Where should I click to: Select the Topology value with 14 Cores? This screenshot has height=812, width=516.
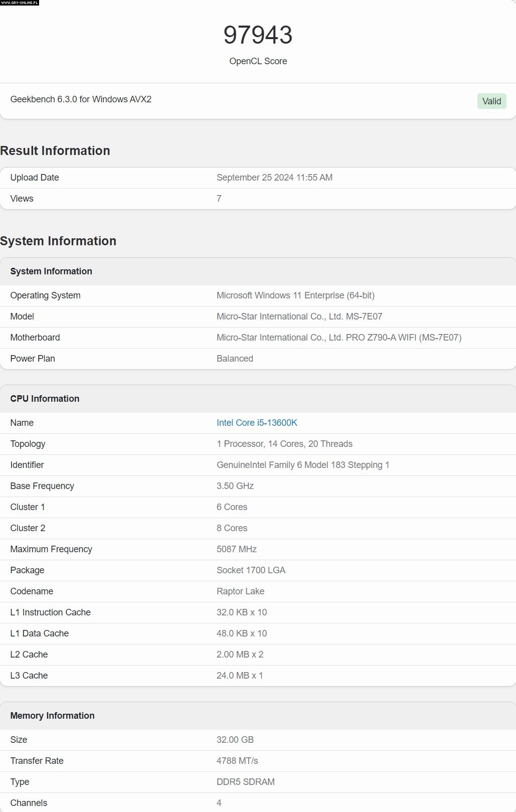(x=284, y=444)
